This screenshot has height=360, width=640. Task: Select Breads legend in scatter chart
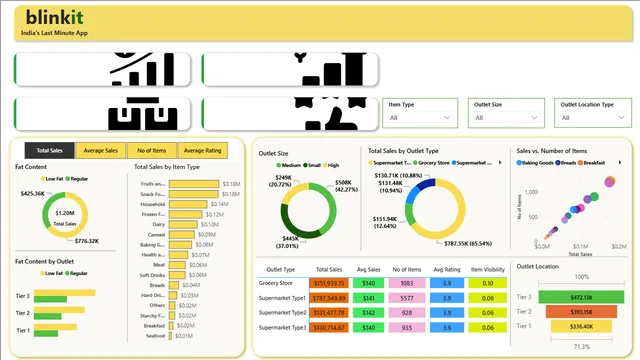coord(566,162)
